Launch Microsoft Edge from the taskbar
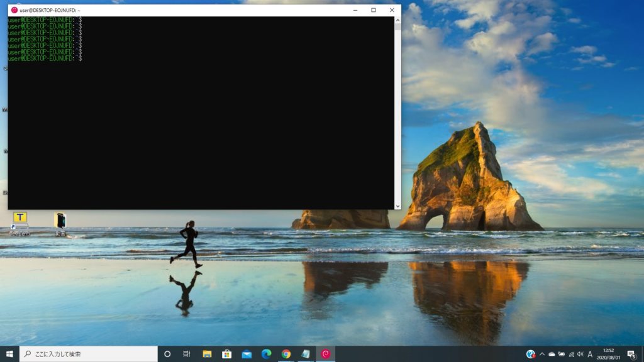The height and width of the screenshot is (362, 644). point(266,354)
